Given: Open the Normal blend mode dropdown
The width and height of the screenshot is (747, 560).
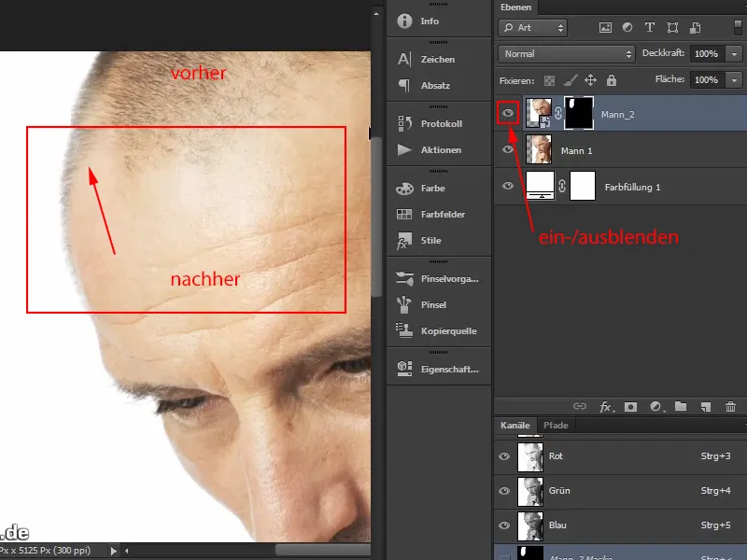Looking at the screenshot, I should [567, 54].
